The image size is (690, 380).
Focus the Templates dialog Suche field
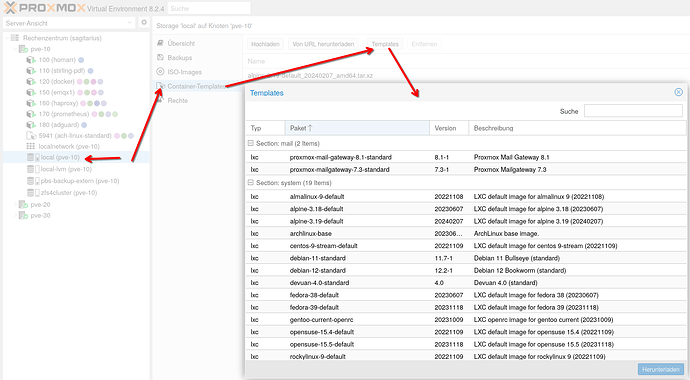point(633,111)
